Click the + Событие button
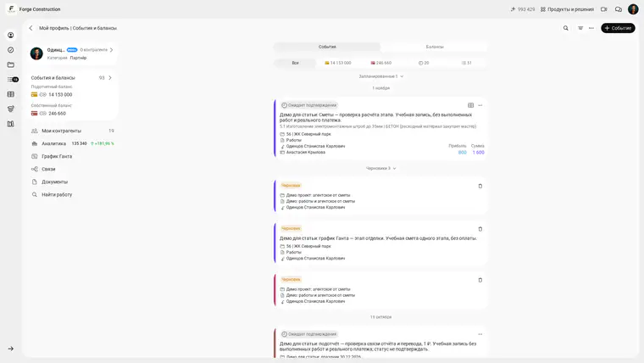644x363 pixels. click(x=618, y=28)
